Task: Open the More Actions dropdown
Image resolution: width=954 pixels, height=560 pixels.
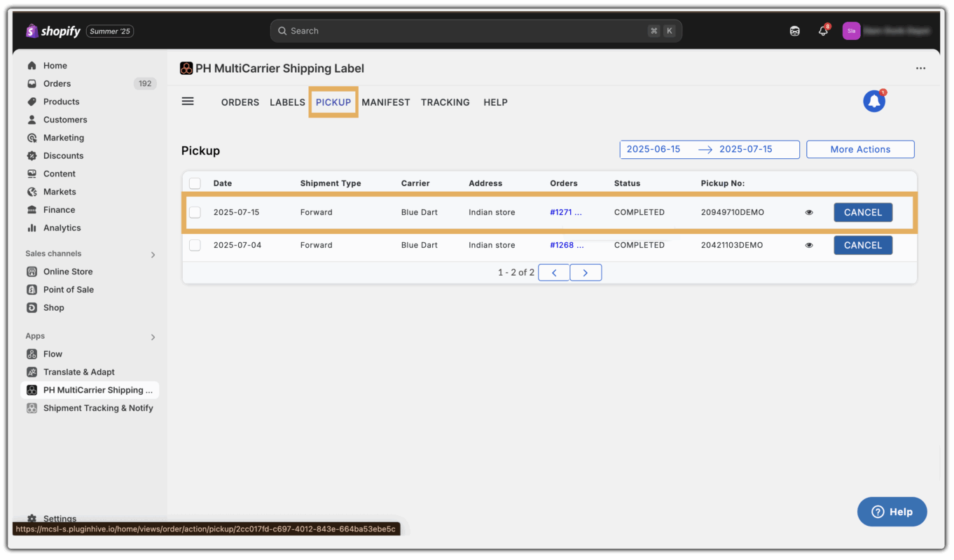Action: (860, 149)
